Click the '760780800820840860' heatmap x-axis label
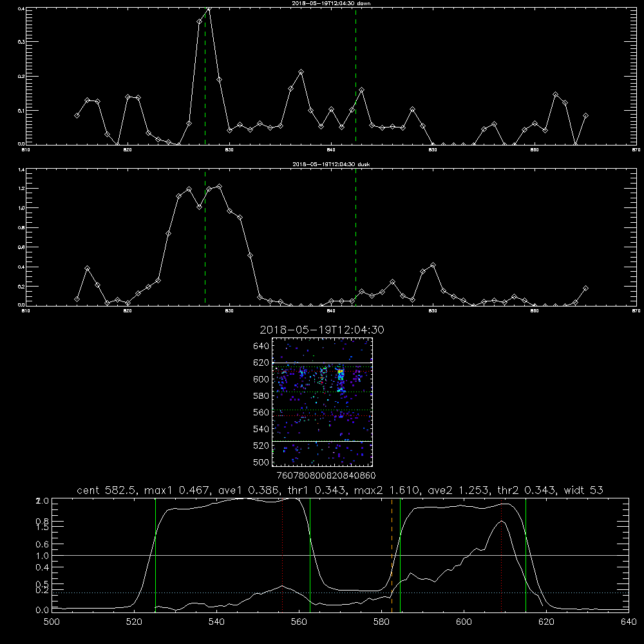This screenshot has height=644, width=644. (x=326, y=476)
